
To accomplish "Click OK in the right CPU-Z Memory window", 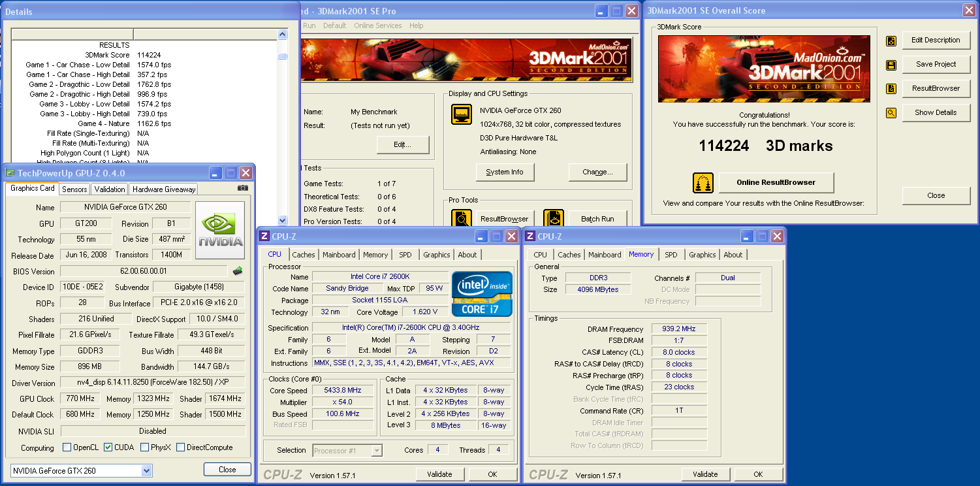I will 758,474.
